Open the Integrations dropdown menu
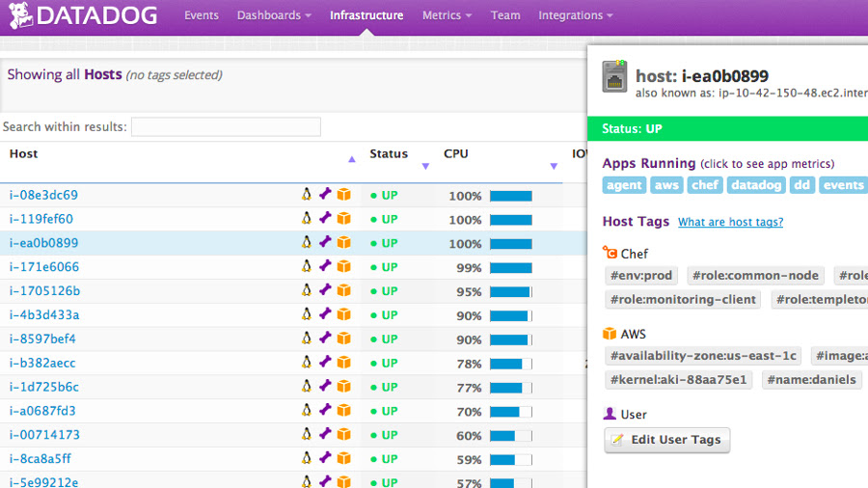Screen dimensions: 868x488 click(576, 15)
